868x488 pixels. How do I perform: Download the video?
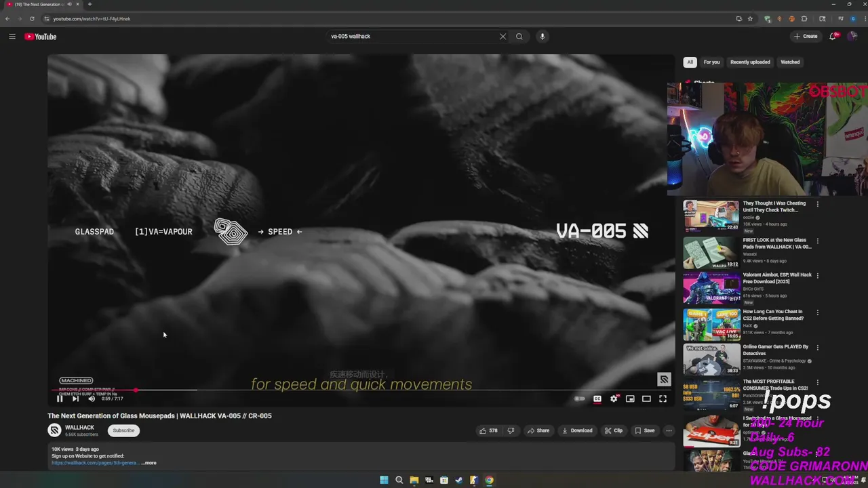click(x=577, y=430)
